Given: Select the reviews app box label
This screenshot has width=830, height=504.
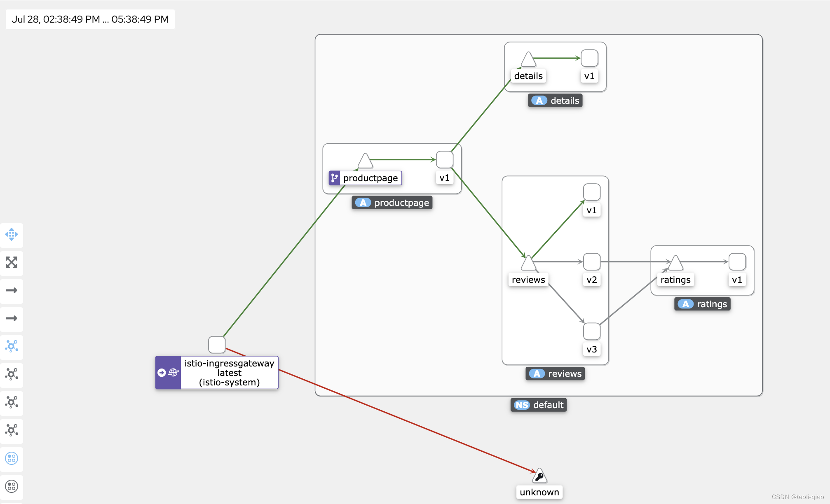Looking at the screenshot, I should (555, 373).
